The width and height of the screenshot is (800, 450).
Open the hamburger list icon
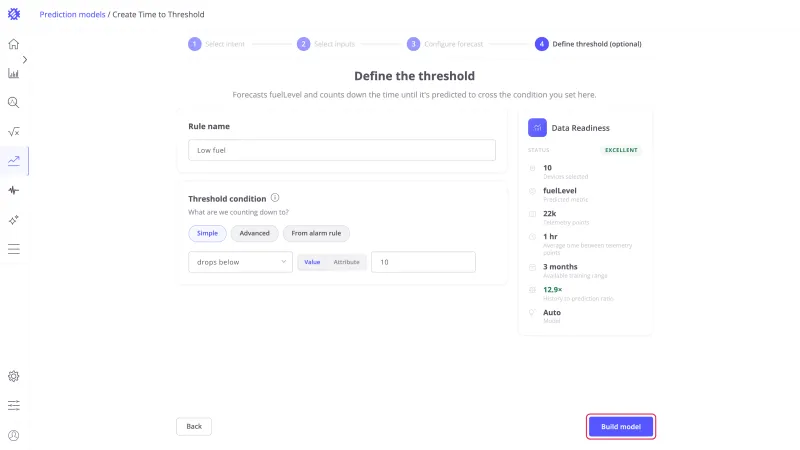(x=14, y=249)
